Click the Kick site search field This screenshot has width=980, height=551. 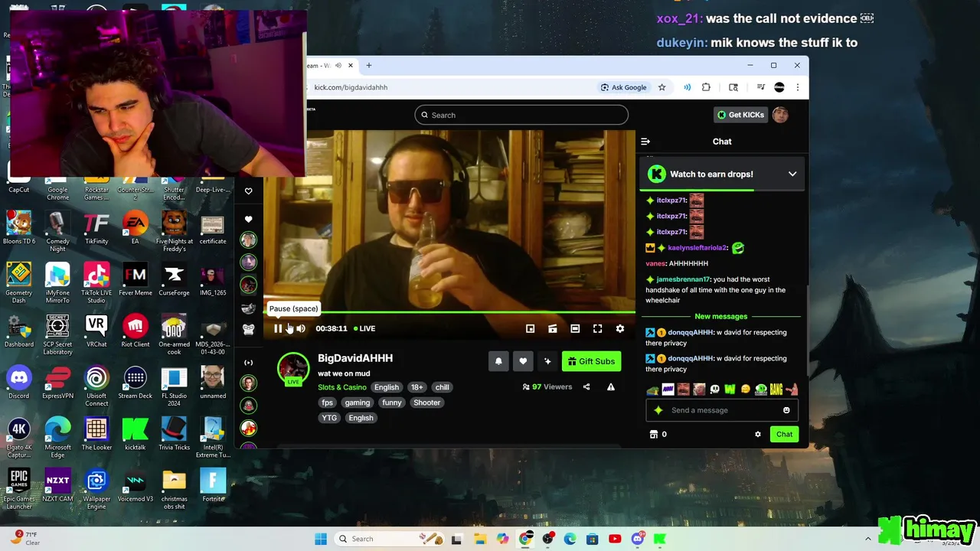[521, 115]
